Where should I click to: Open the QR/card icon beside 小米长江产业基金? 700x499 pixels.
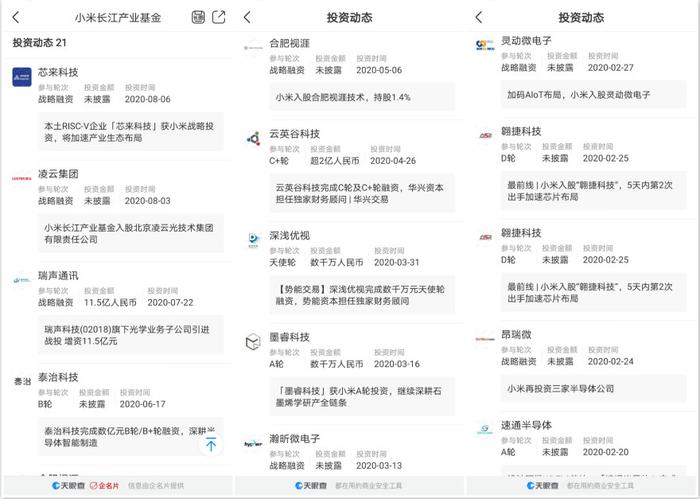tap(198, 17)
